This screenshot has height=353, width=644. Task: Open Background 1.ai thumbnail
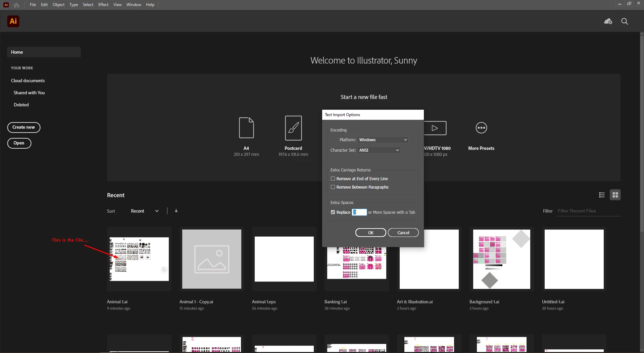(502, 259)
